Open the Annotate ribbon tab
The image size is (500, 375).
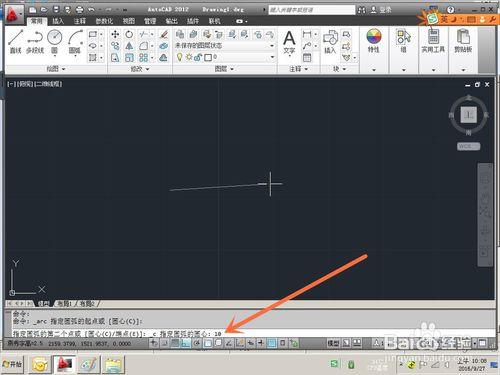pos(80,21)
